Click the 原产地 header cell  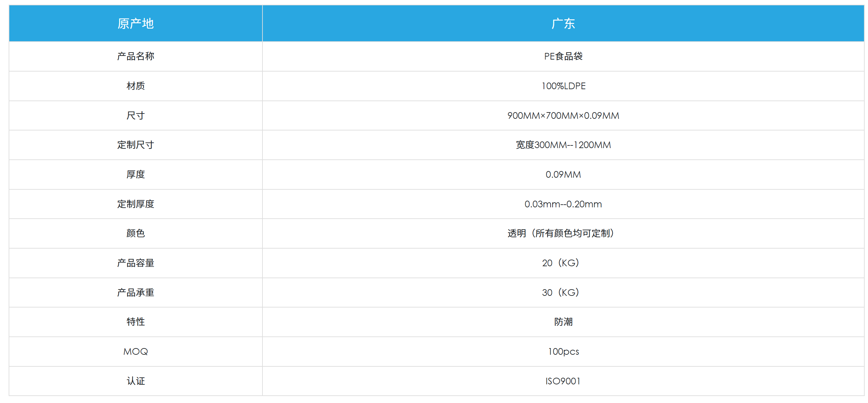click(x=136, y=24)
